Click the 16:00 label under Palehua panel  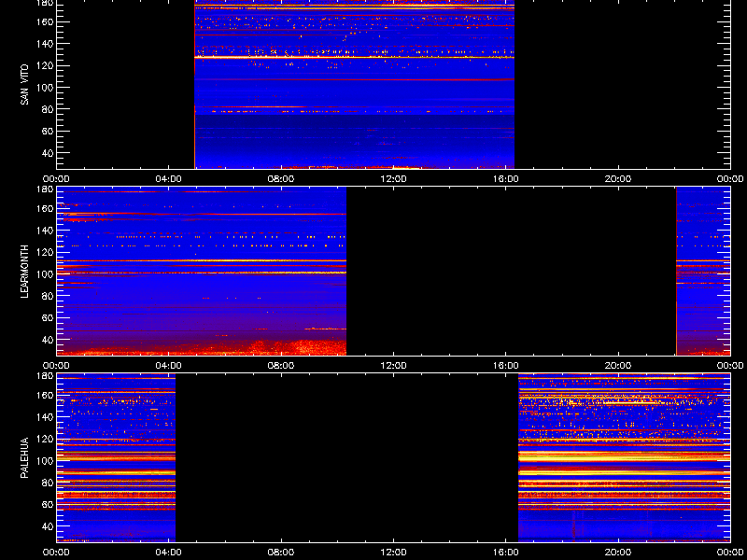pyautogui.click(x=505, y=553)
